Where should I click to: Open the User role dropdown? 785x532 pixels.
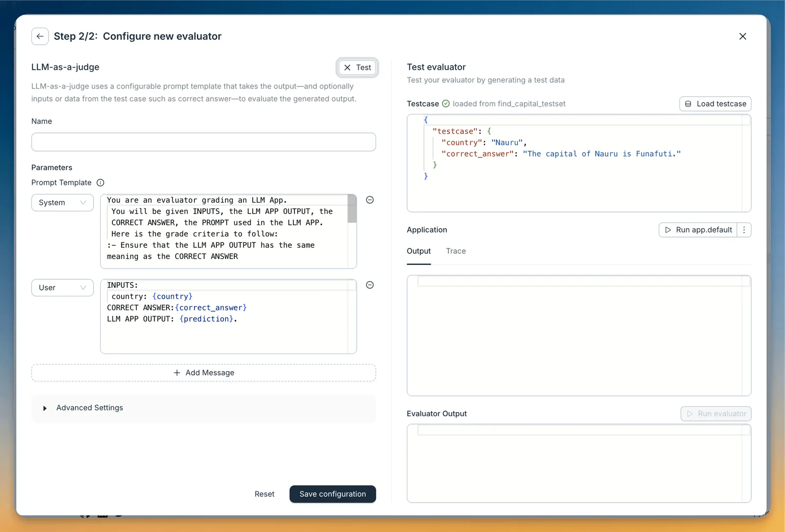(62, 288)
